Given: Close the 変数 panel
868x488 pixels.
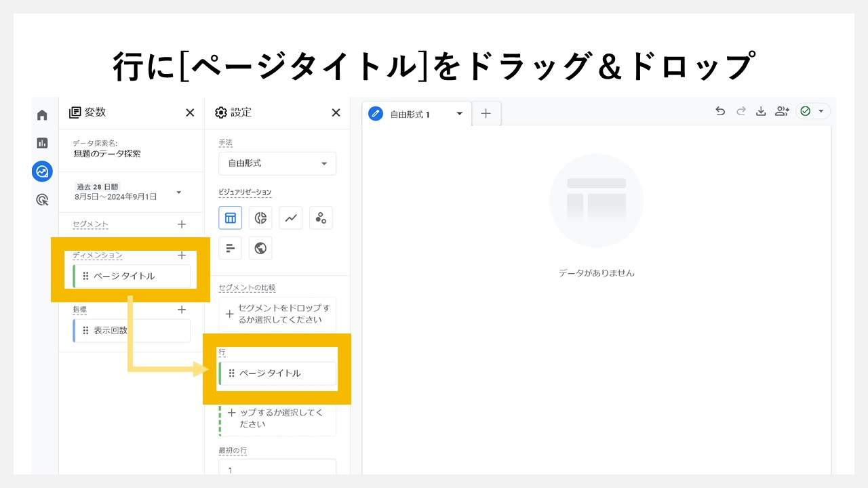Looking at the screenshot, I should point(189,113).
